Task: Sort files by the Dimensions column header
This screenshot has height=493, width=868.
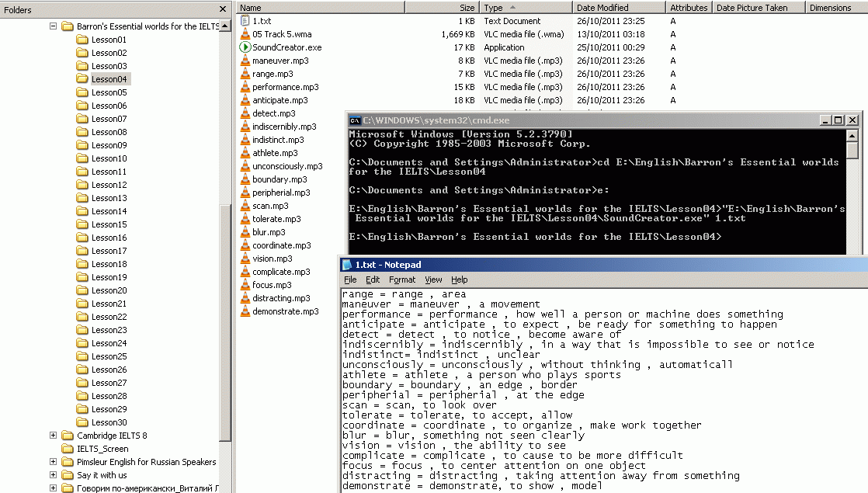Action: point(836,8)
